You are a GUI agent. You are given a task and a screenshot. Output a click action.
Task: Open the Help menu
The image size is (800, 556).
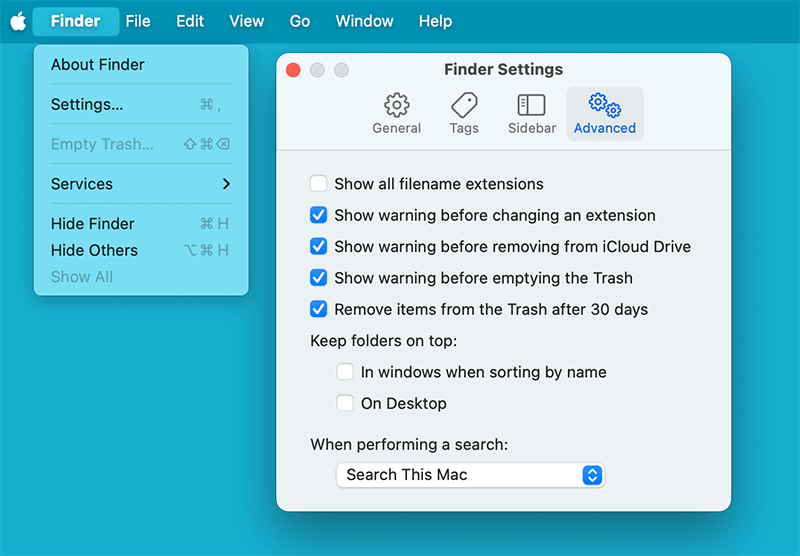coord(435,21)
